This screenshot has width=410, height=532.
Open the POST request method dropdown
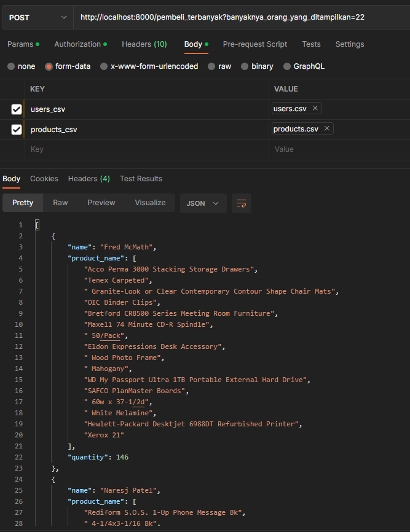pyautogui.click(x=37, y=17)
